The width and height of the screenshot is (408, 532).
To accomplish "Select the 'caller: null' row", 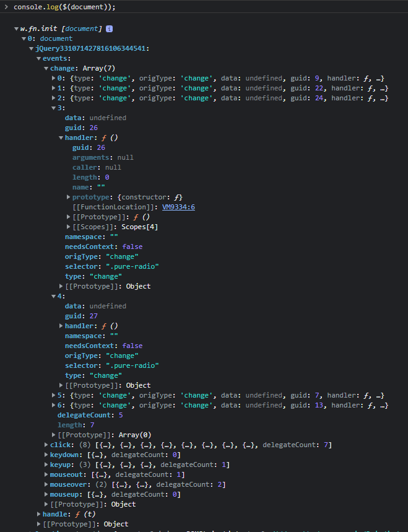I will coord(97,167).
